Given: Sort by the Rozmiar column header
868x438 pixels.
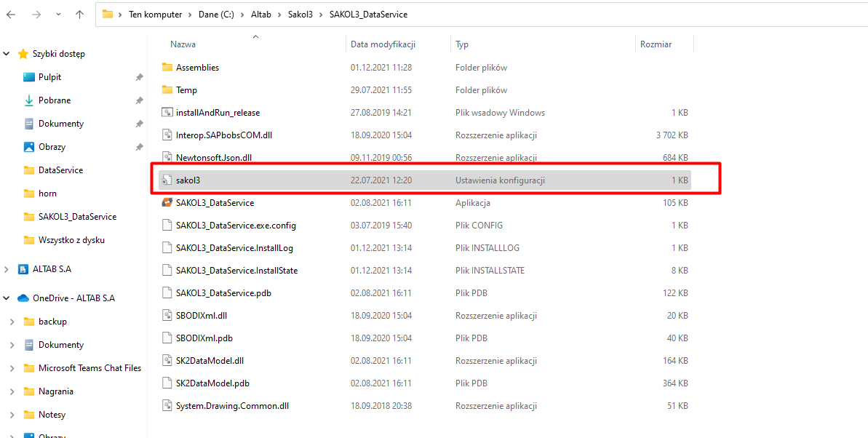Looking at the screenshot, I should click(x=656, y=44).
